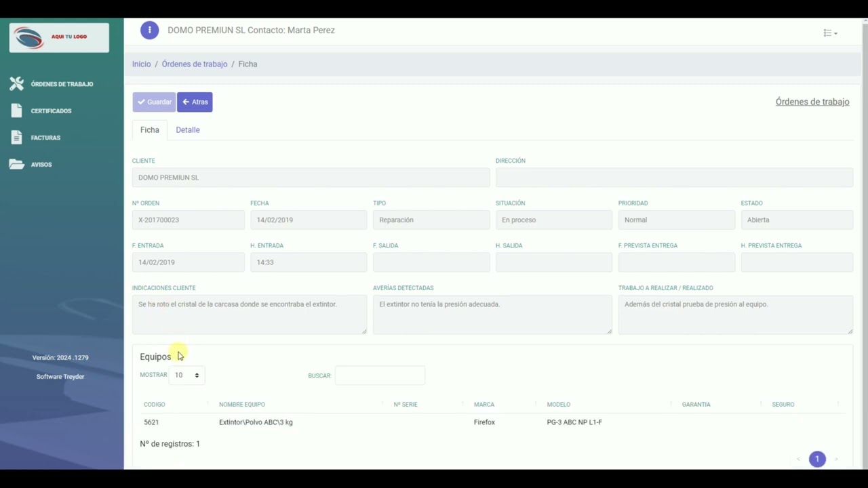Click the Certificados document icon

point(17,110)
